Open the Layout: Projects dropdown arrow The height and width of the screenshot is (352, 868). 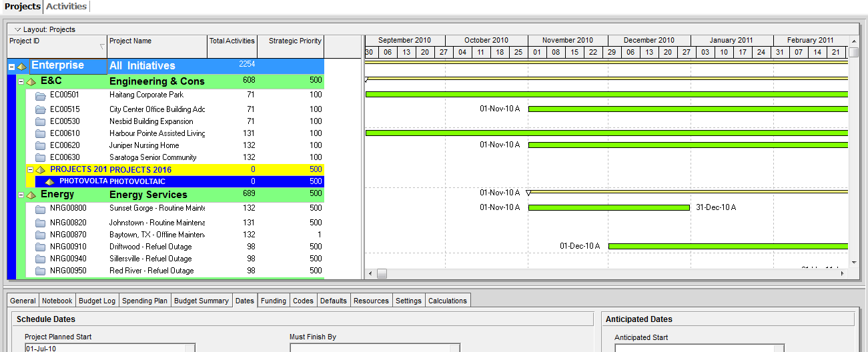click(x=18, y=30)
